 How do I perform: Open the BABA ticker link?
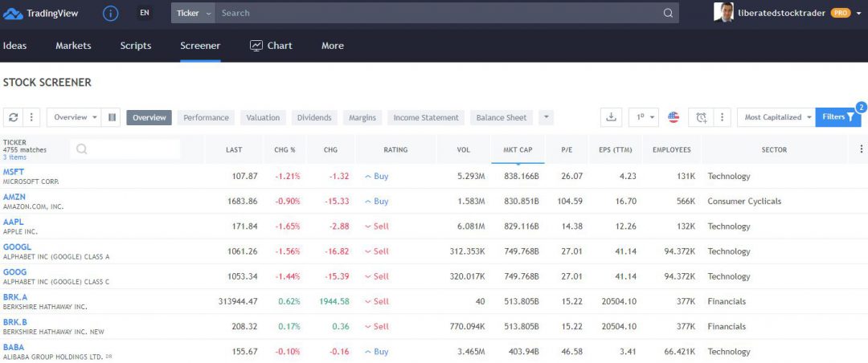[x=14, y=347]
